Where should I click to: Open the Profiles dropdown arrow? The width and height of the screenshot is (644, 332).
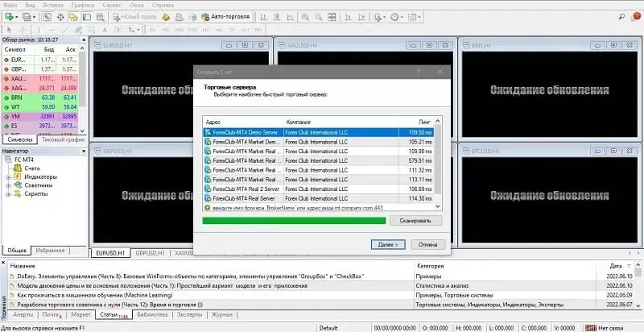click(x=35, y=17)
